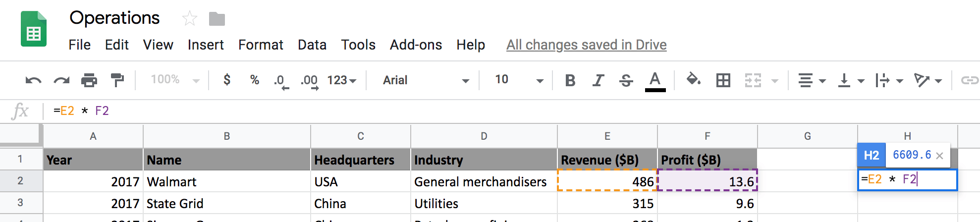Open the borders tool
This screenshot has height=222, width=980.
point(723,80)
